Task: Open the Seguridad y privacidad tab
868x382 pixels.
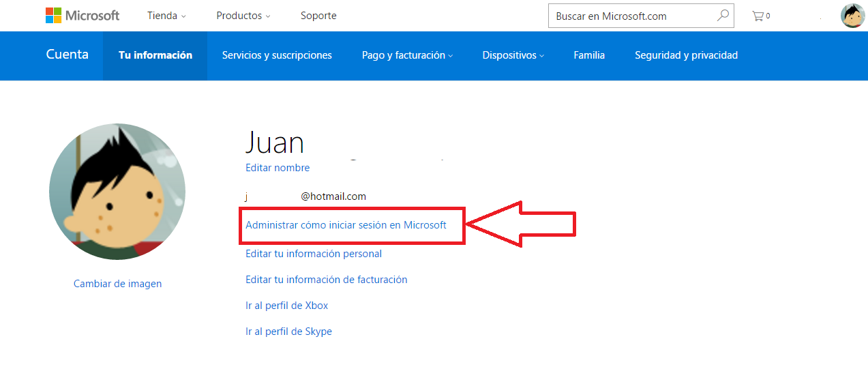Action: 686,55
